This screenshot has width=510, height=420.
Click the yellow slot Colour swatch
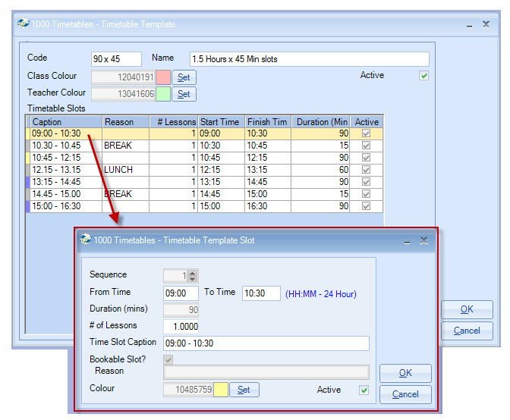click(x=221, y=390)
